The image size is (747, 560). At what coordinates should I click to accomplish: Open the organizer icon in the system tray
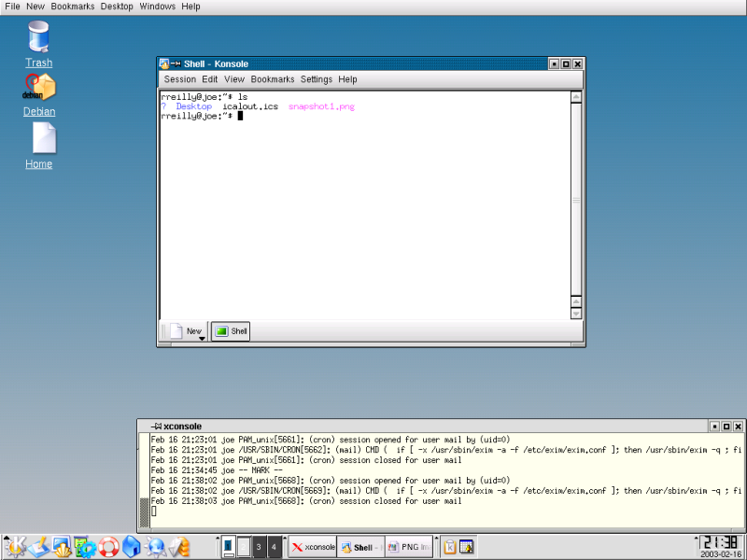465,546
